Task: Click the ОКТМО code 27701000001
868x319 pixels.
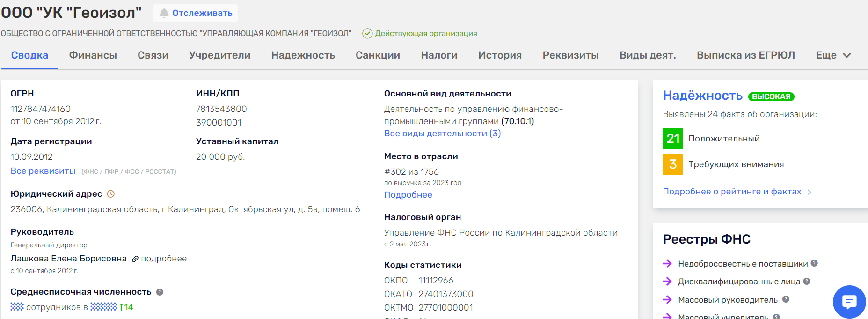Action: click(446, 308)
